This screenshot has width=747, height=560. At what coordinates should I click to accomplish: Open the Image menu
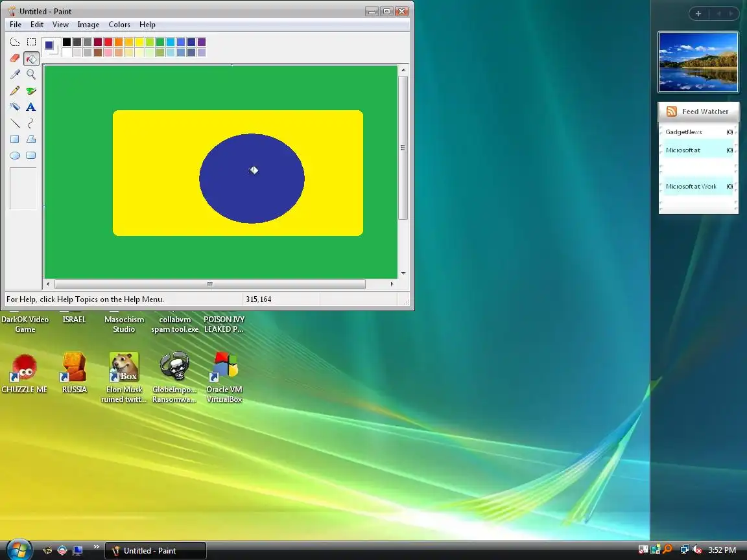coord(88,24)
